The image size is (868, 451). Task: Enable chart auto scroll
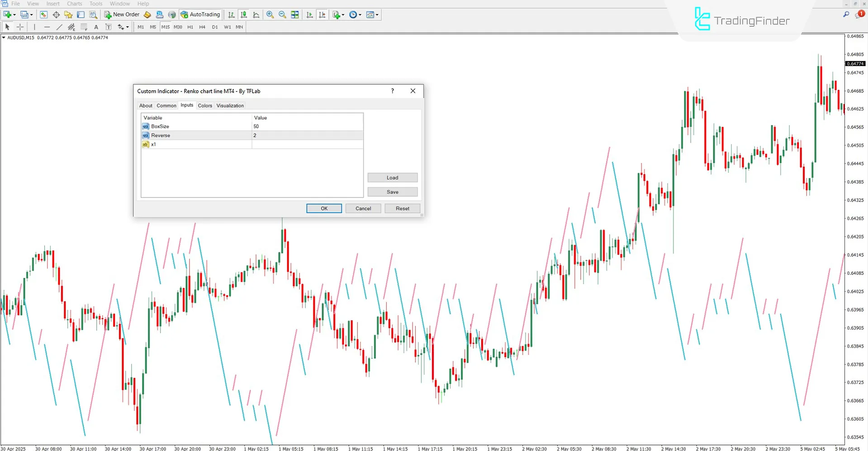coord(309,14)
